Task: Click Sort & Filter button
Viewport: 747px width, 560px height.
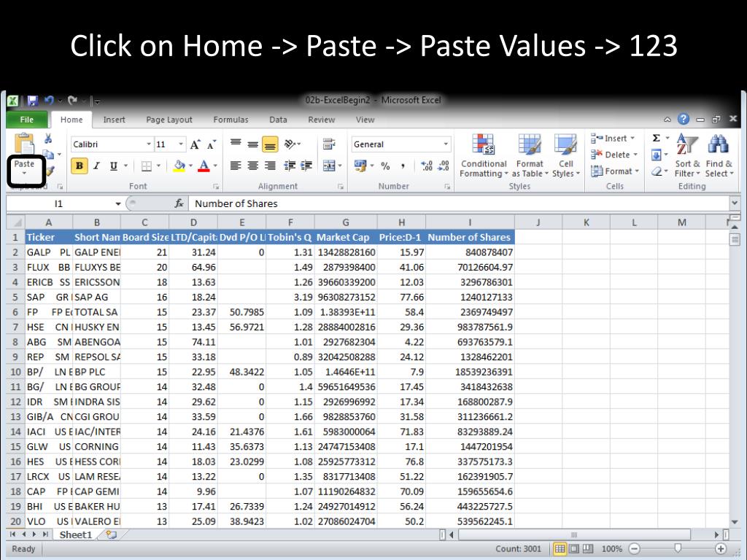Action: point(687,155)
